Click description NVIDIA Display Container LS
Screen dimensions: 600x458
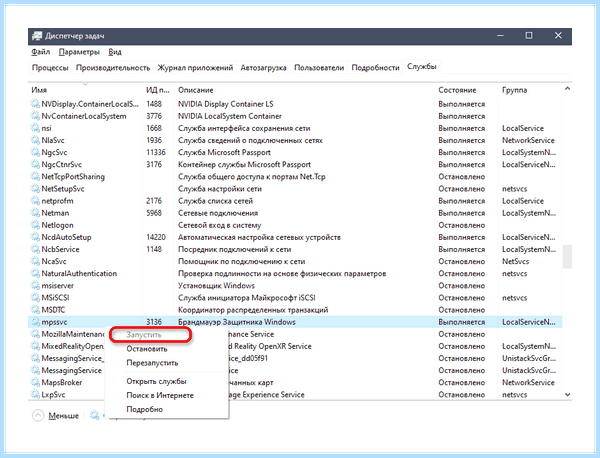(x=225, y=104)
